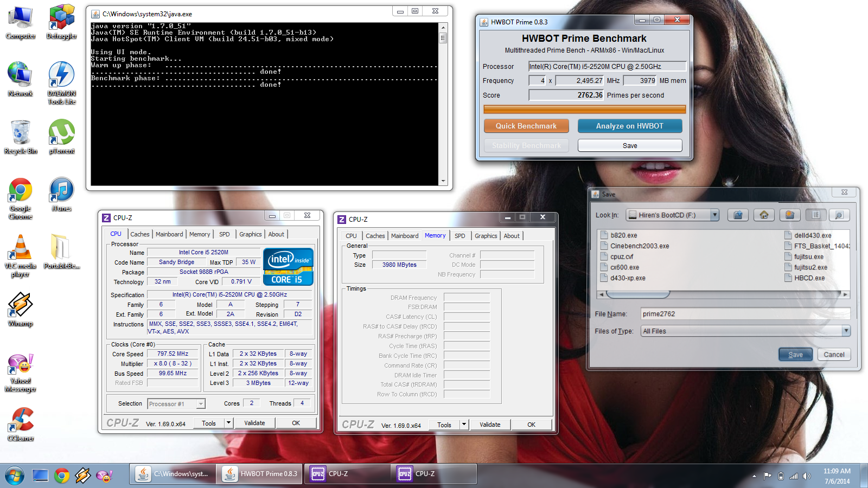Click Validate in left CPU-Z window
The width and height of the screenshot is (868, 488).
255,423
